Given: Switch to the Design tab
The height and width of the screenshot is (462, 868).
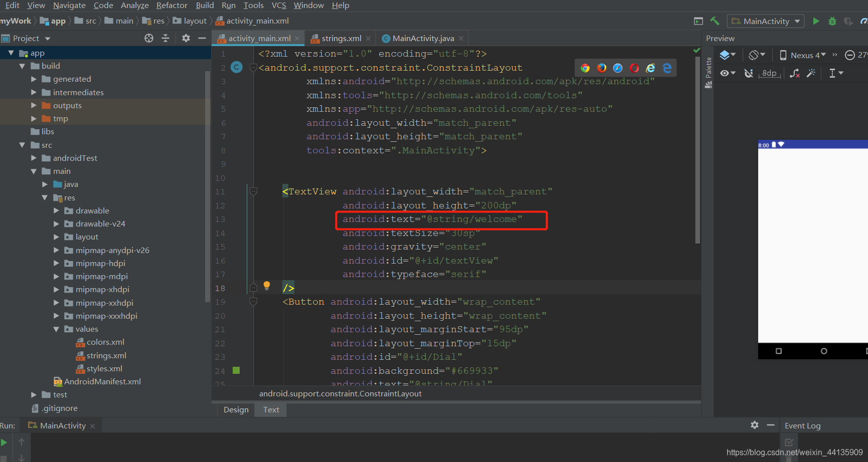Looking at the screenshot, I should [x=236, y=409].
